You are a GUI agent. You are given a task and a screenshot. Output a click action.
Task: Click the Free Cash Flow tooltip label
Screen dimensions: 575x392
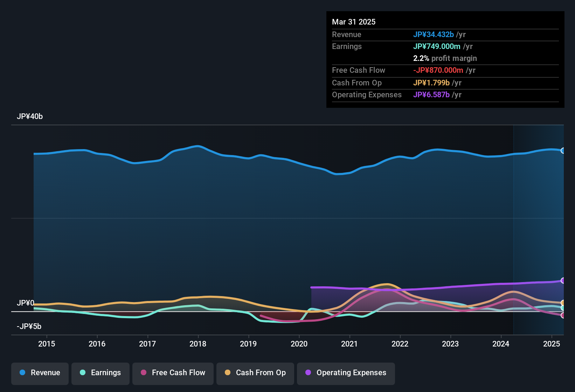pos(359,70)
